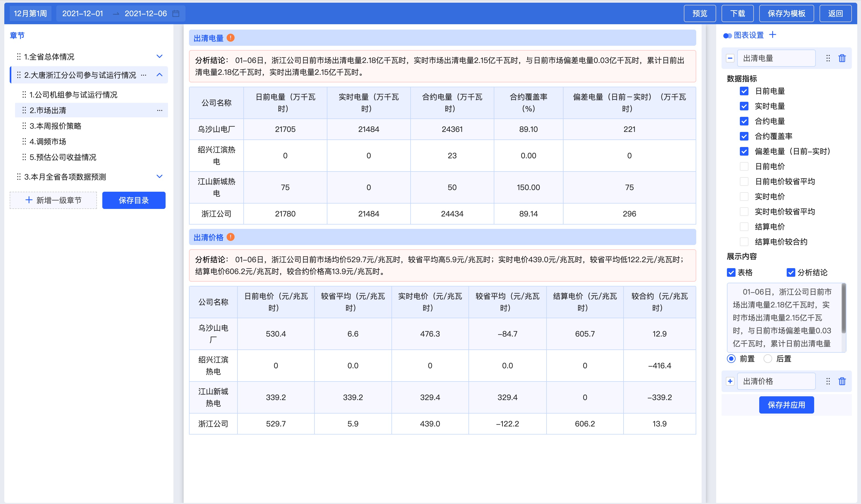Click the warning icon next to 出清电量
This screenshot has height=504, width=861.
(x=231, y=38)
